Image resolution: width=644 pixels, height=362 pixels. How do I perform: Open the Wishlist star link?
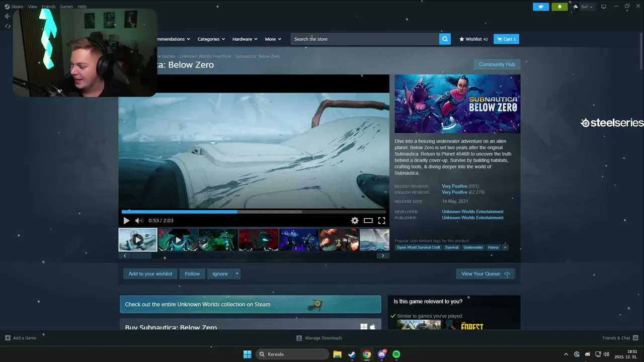point(473,39)
